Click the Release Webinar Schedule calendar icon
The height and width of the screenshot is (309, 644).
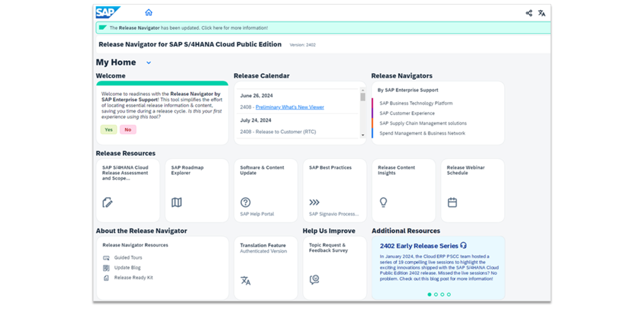tap(452, 202)
